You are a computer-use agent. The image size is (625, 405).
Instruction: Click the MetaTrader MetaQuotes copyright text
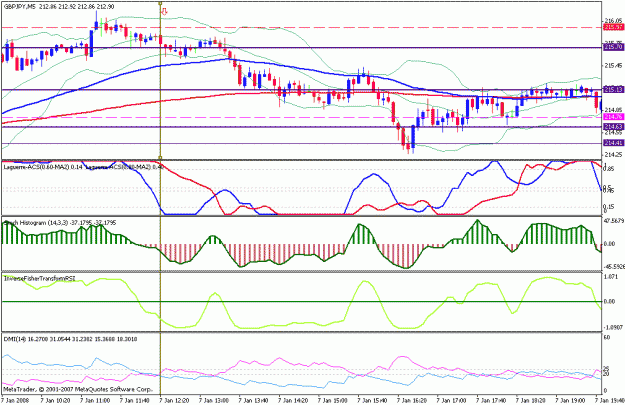tap(78, 389)
